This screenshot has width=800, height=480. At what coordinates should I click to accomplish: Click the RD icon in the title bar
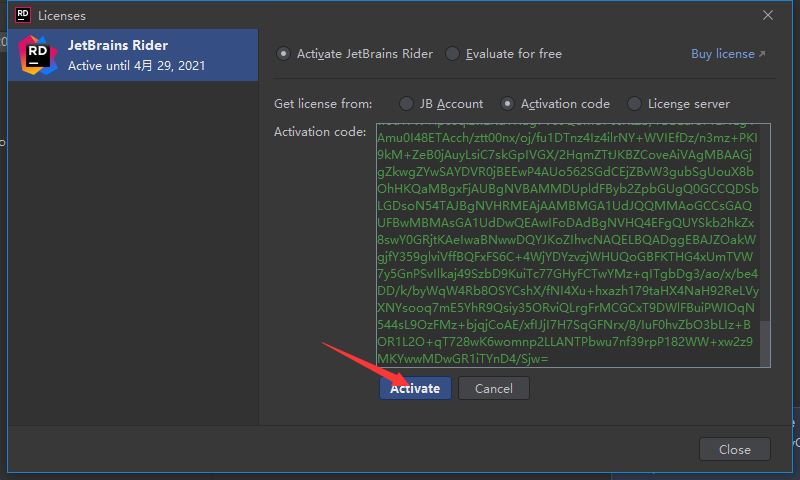(x=23, y=15)
